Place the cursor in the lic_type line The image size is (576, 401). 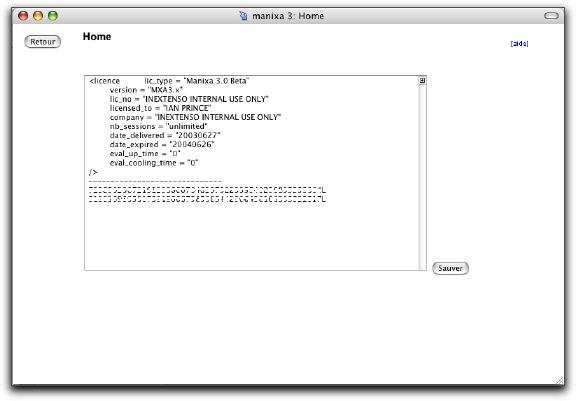click(197, 81)
